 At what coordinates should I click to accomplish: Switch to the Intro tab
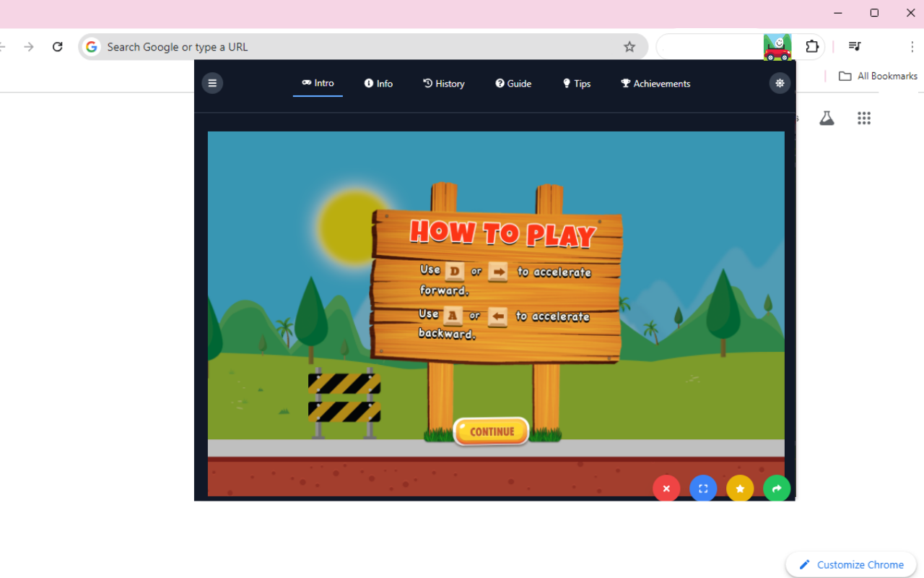pyautogui.click(x=318, y=83)
